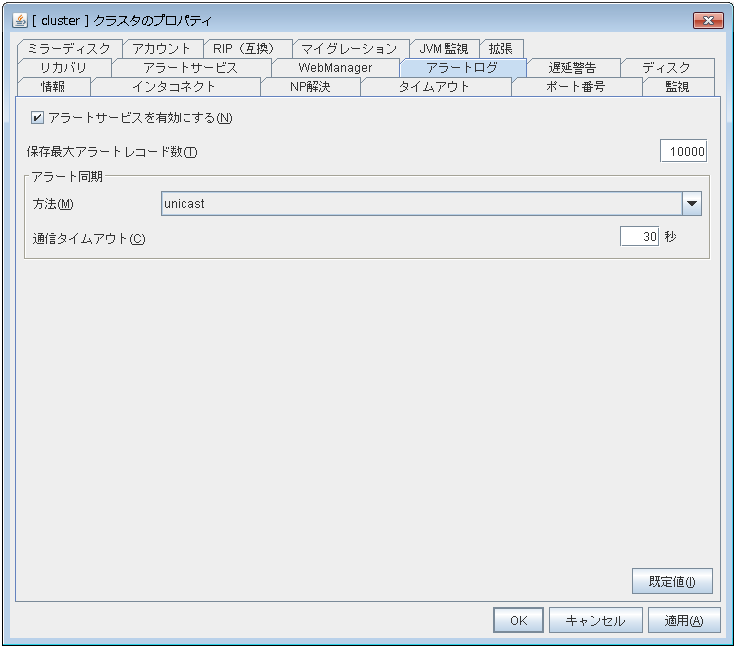Open the JVM監視 tab
Viewport: 736px width, 648px height.
pos(444,48)
